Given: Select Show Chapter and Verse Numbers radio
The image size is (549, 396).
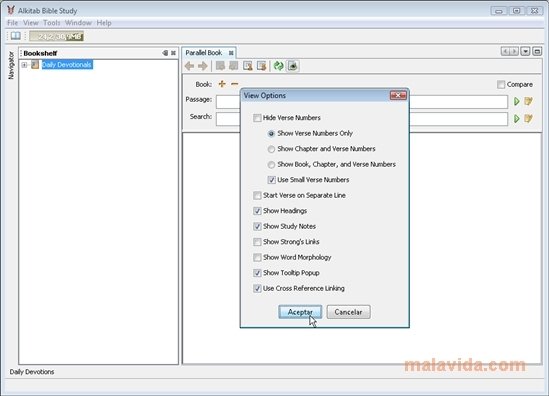Looking at the screenshot, I should pyautogui.click(x=271, y=149).
